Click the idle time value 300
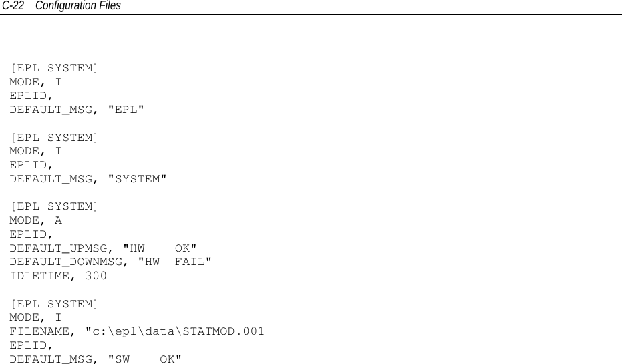The width and height of the screenshot is (622, 364). click(x=96, y=276)
